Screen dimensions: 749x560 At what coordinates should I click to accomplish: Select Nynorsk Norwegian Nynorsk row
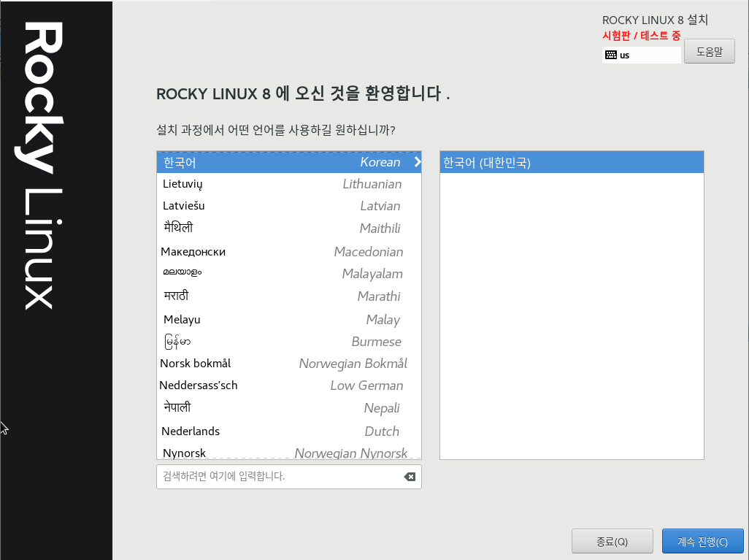[288, 451]
